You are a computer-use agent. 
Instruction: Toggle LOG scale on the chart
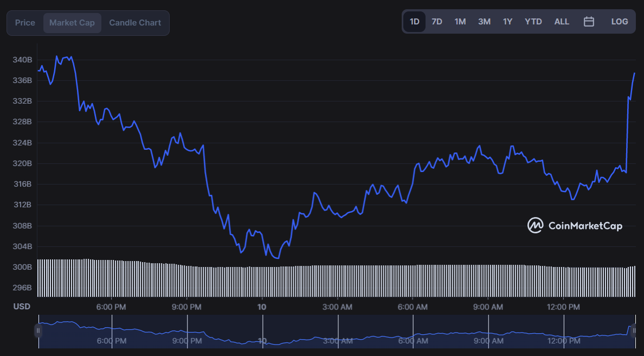pos(620,22)
